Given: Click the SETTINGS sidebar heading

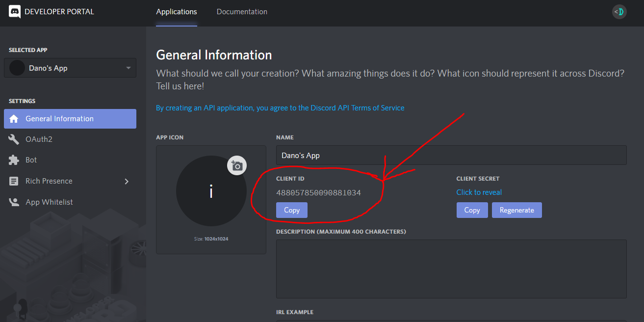Looking at the screenshot, I should click(x=22, y=101).
